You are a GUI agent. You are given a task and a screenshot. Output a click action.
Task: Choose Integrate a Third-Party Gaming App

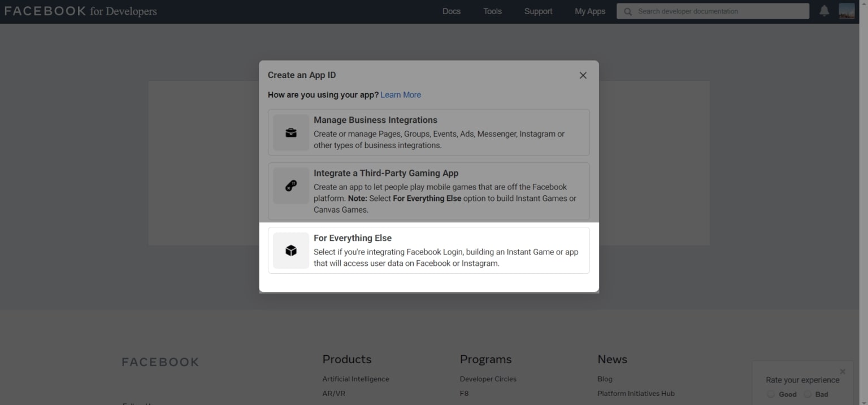click(429, 191)
